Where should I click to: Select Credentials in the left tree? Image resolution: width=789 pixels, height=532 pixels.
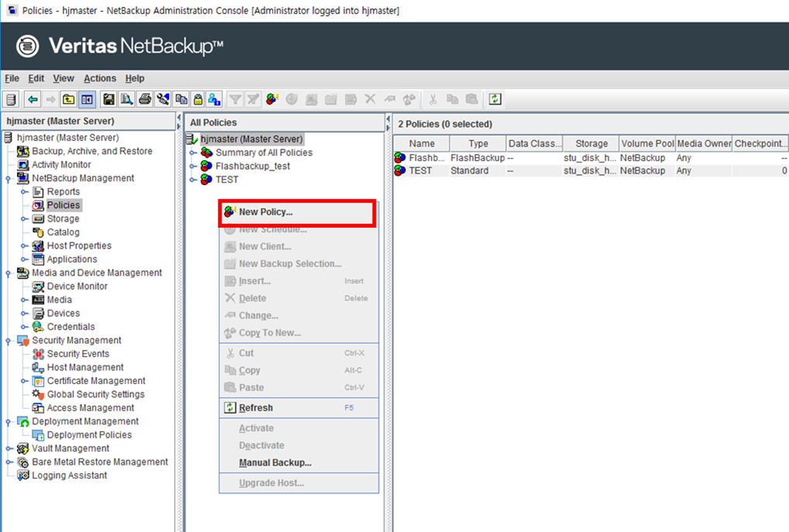pos(71,327)
